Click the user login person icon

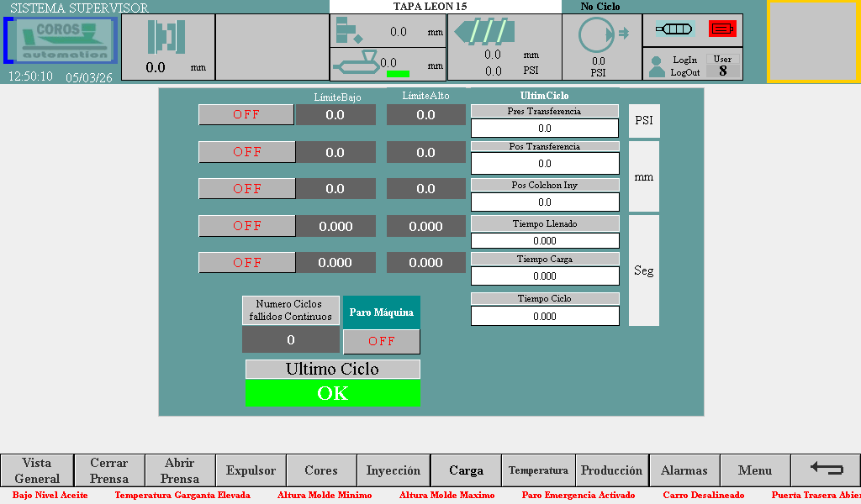coord(657,66)
